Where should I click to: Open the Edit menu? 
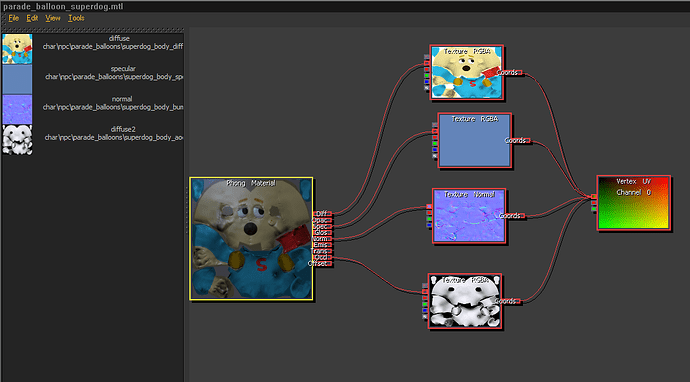[x=32, y=18]
